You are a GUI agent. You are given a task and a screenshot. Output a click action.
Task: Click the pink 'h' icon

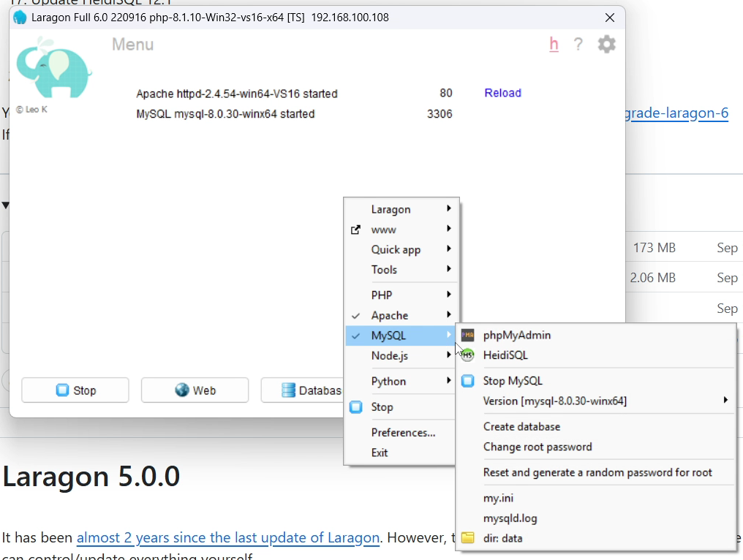[x=554, y=45]
